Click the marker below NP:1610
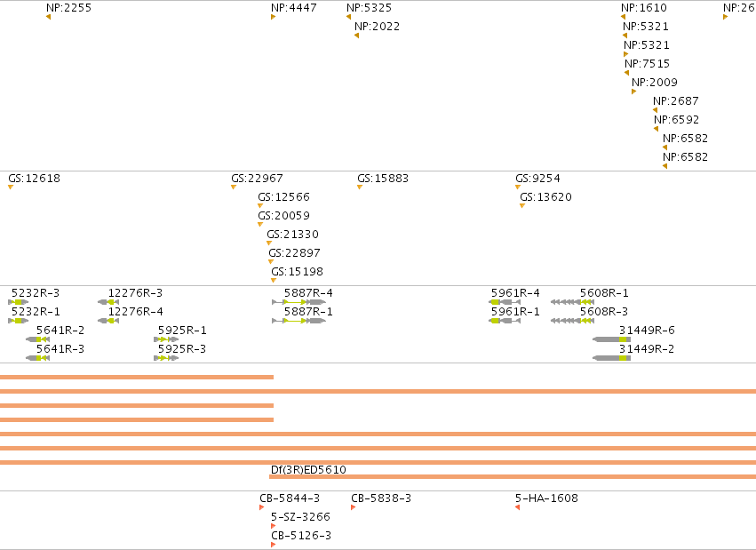 [x=623, y=17]
